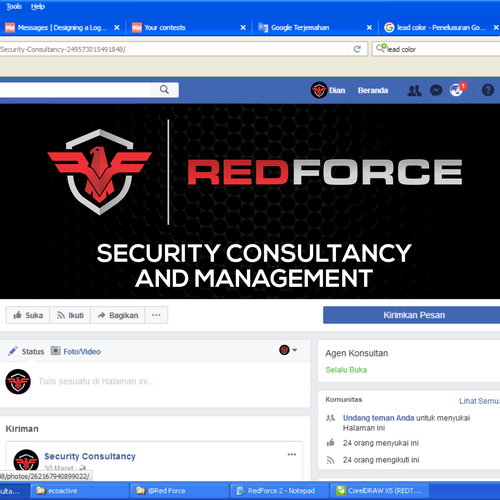Click the Selalu Buka hours text

346,370
